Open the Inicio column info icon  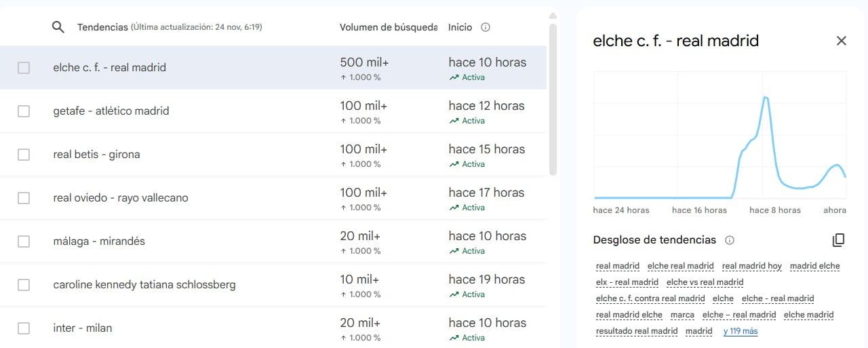(x=486, y=27)
